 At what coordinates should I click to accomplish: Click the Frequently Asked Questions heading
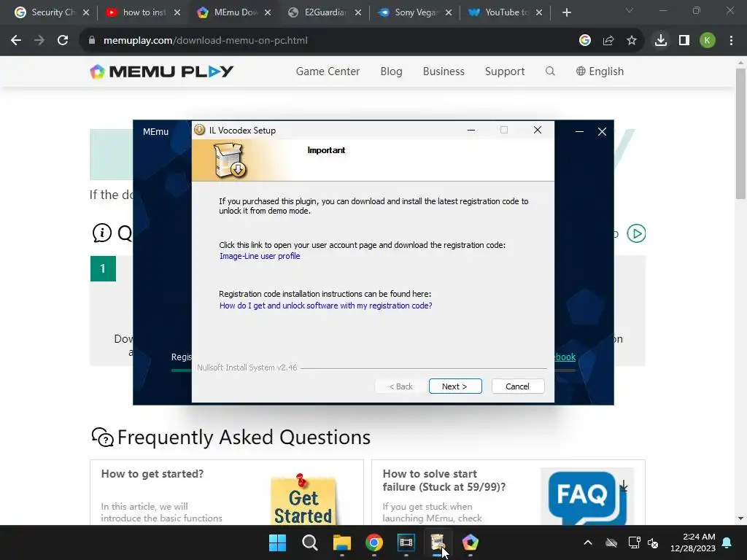(244, 437)
